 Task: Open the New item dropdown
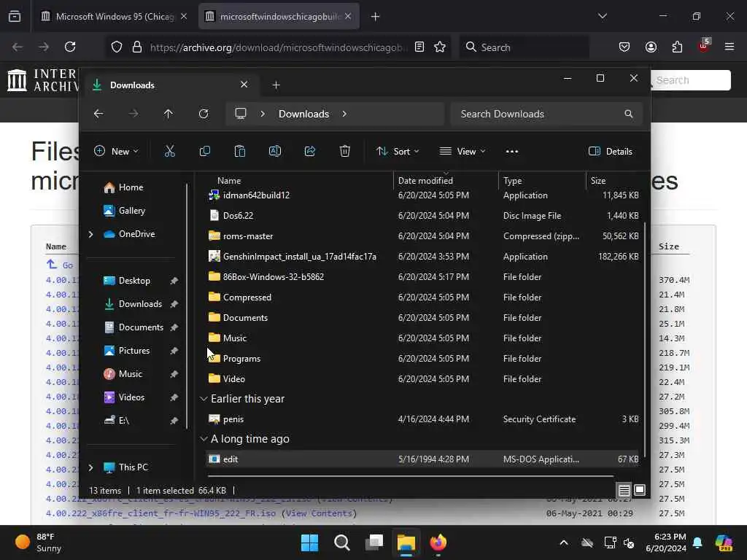coord(116,152)
